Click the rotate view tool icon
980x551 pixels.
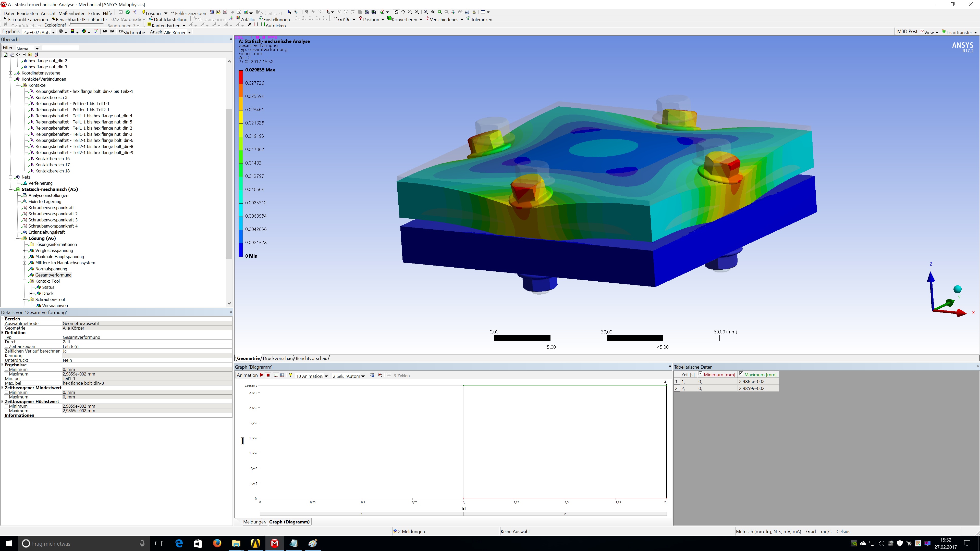click(x=396, y=12)
